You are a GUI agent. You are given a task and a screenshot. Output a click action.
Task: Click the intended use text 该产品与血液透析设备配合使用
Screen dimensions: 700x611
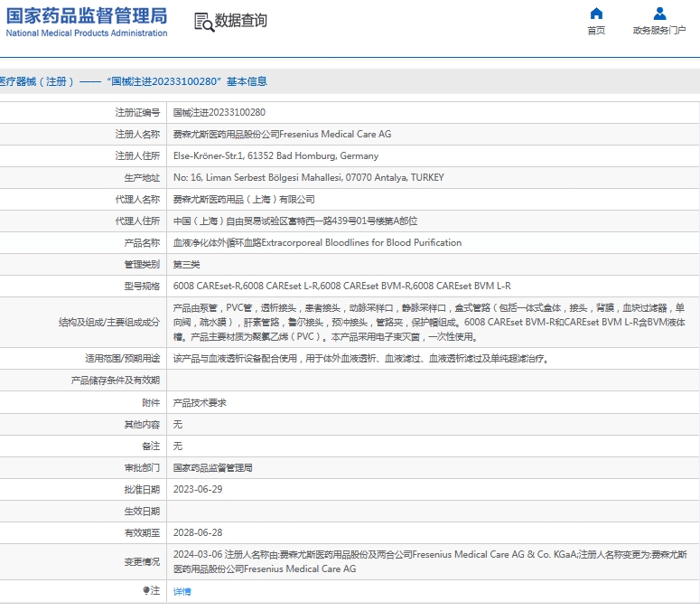click(360, 358)
